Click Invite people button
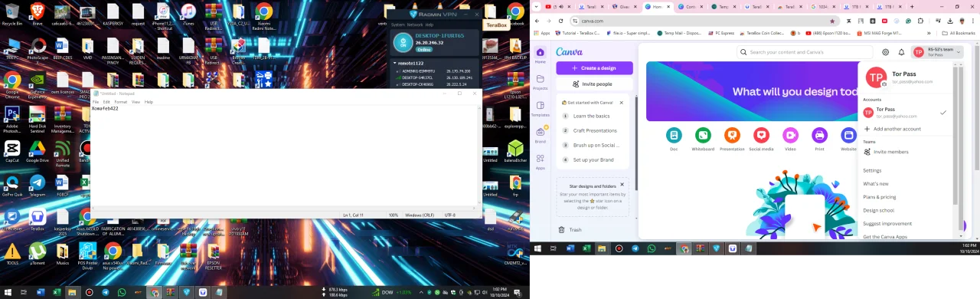 pyautogui.click(x=594, y=84)
